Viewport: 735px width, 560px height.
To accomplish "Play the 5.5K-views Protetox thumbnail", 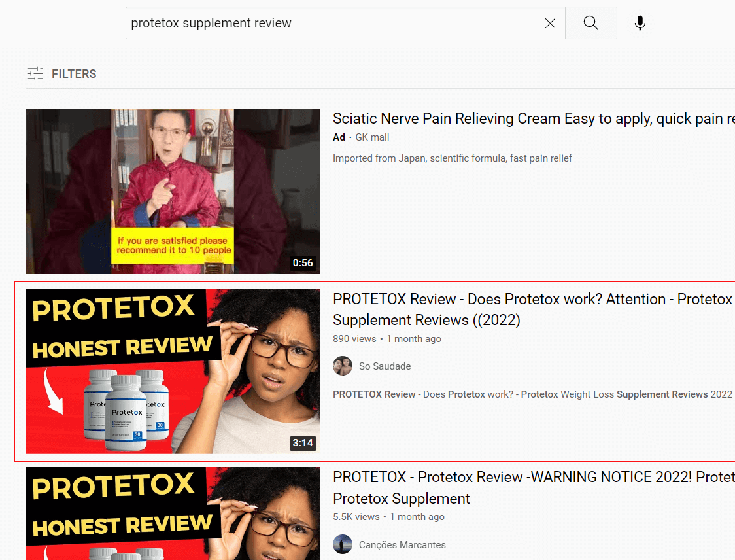I will 173,517.
